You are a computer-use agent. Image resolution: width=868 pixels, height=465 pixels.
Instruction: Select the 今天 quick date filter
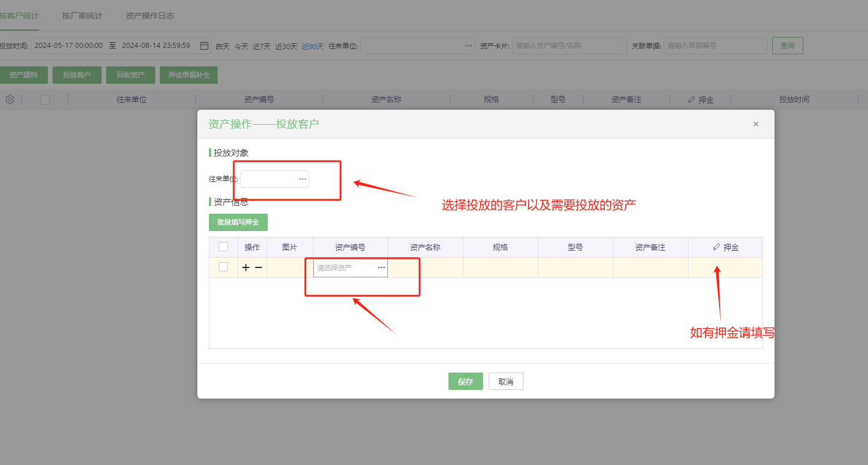tap(241, 46)
